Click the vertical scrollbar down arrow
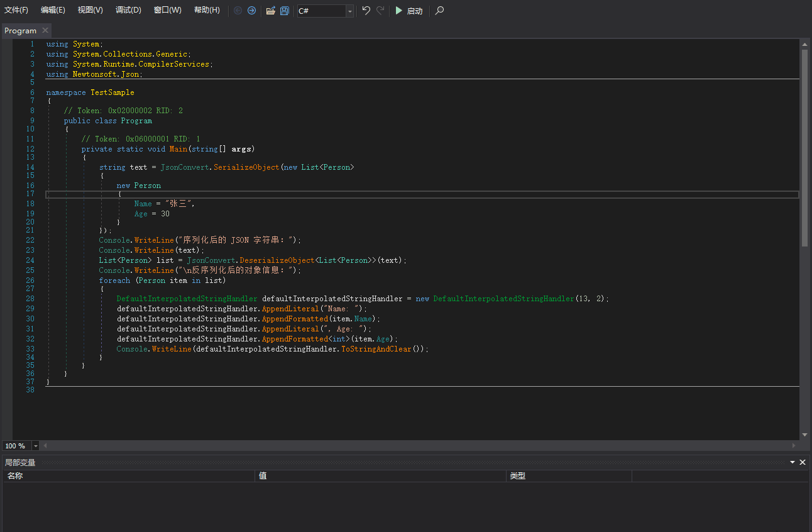 804,435
